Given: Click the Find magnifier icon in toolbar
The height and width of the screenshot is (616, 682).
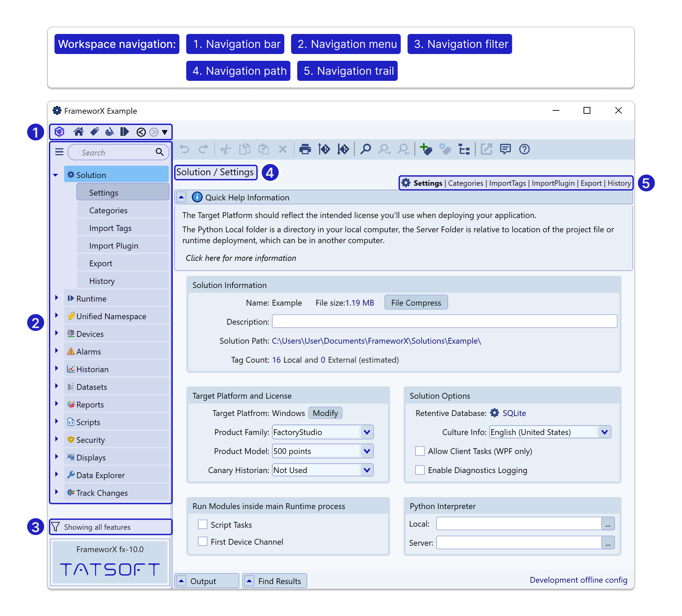Looking at the screenshot, I should point(366,149).
